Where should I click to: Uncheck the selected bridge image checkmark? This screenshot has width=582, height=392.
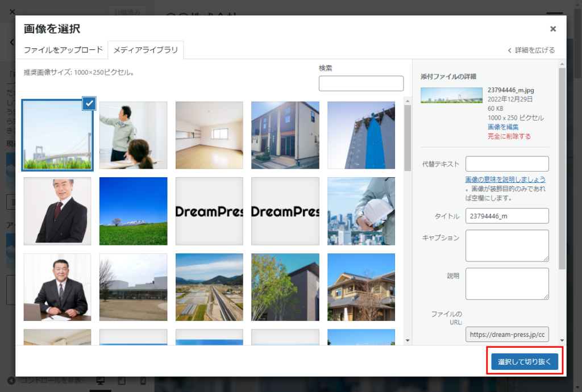point(89,103)
